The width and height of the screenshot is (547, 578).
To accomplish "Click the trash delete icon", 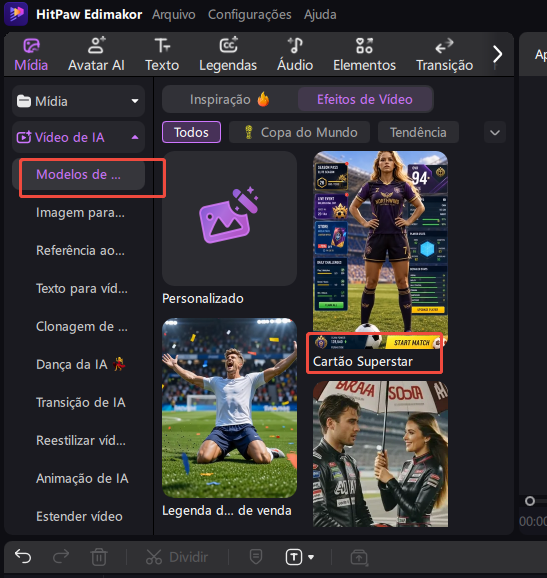I will pos(99,557).
